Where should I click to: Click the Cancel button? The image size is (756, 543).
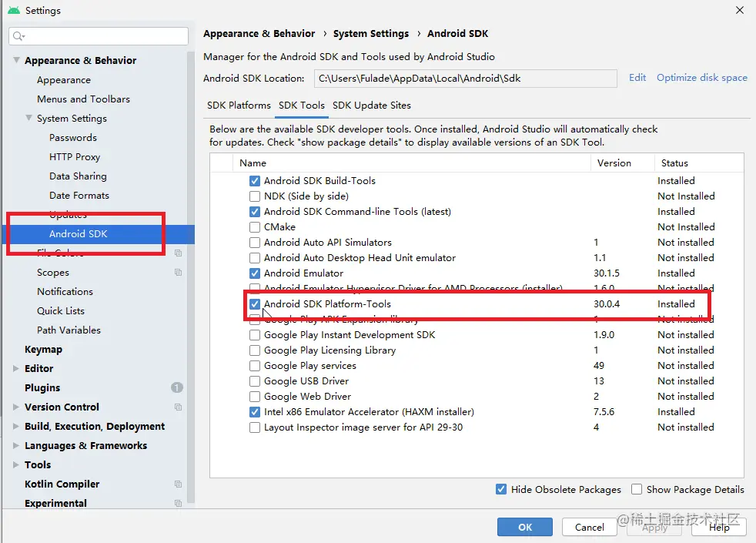(x=589, y=527)
